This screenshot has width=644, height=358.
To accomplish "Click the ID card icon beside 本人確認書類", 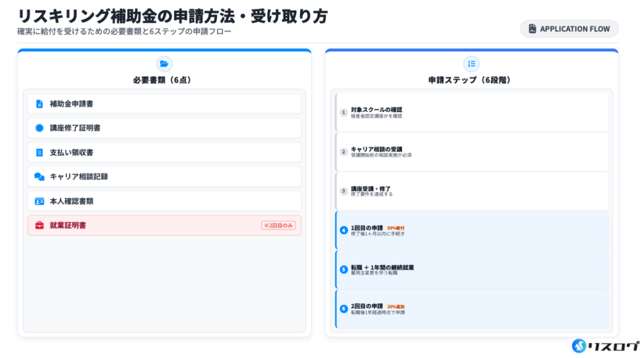I will [x=40, y=201].
